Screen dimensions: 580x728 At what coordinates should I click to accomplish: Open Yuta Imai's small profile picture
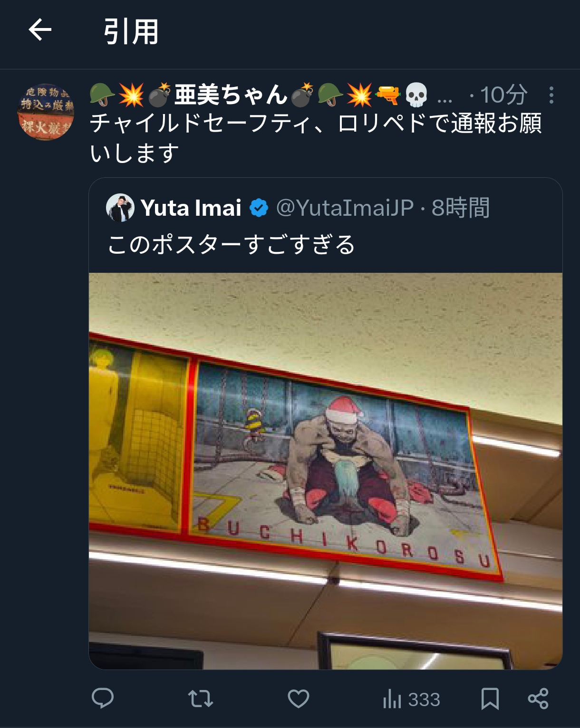120,208
